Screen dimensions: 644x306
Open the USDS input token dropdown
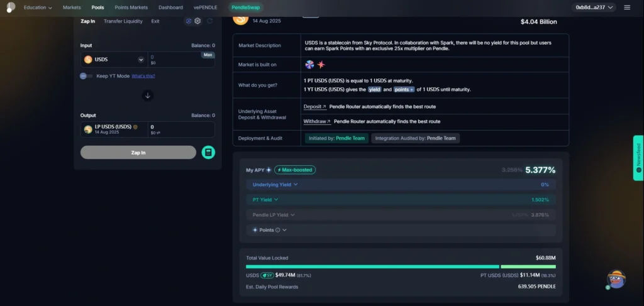(141, 60)
